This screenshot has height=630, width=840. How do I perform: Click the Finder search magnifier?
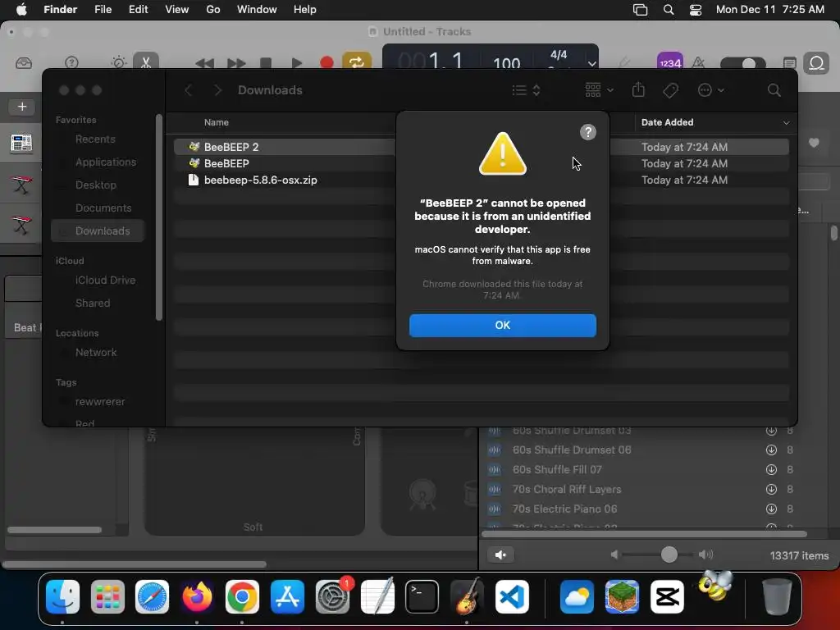click(774, 90)
